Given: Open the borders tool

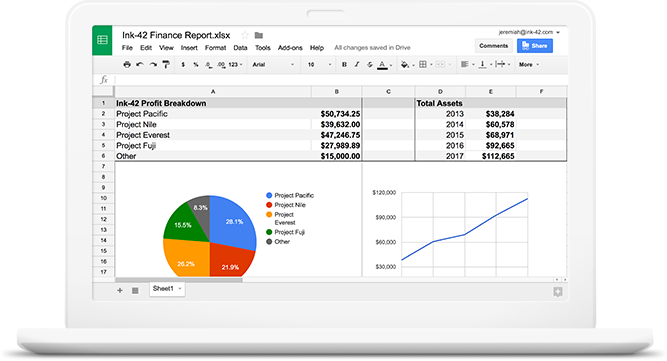Looking at the screenshot, I should 423,65.
